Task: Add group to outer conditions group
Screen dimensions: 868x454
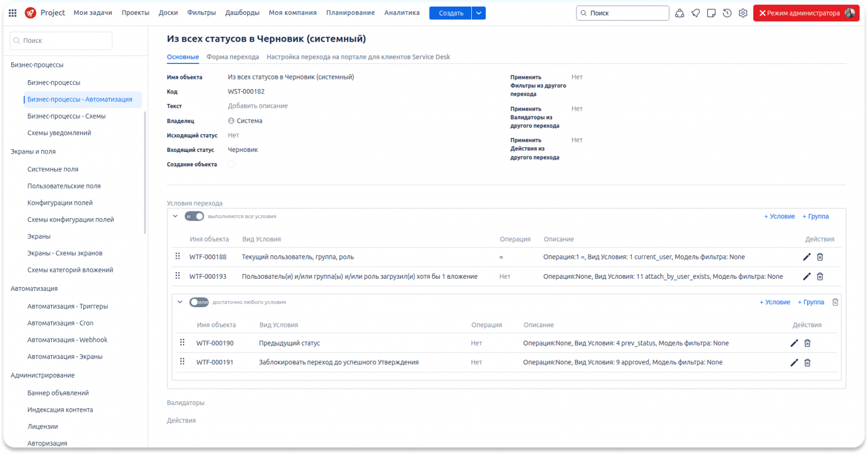Action: tap(816, 216)
